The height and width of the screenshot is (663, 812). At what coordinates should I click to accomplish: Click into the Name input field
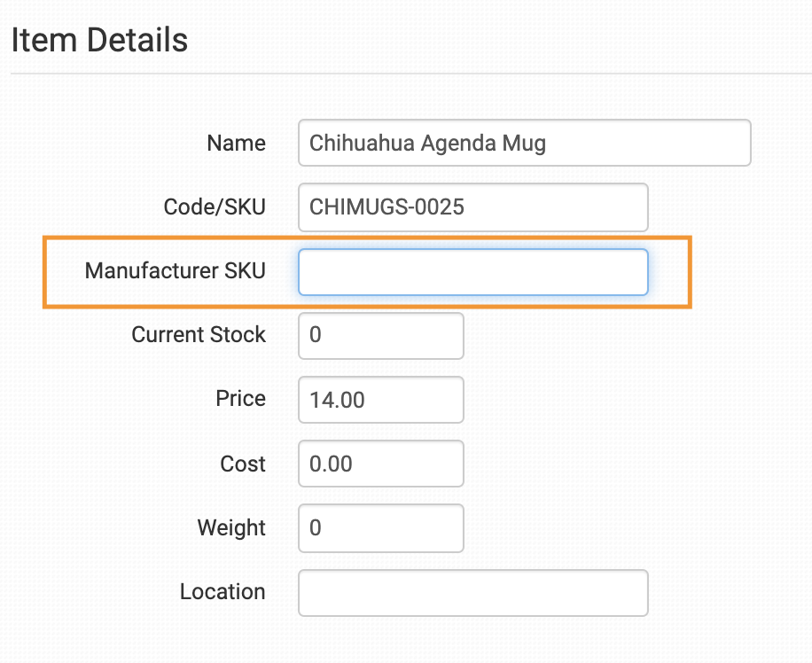coord(525,144)
